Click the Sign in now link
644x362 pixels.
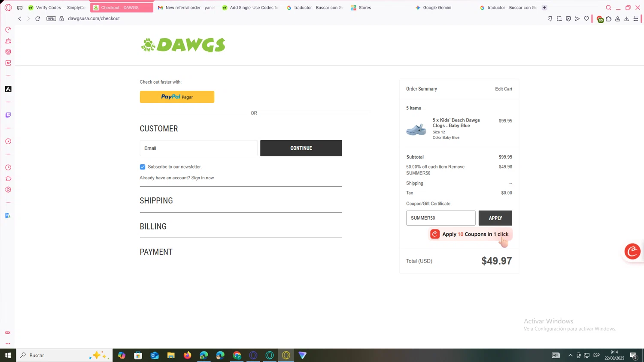203,178
